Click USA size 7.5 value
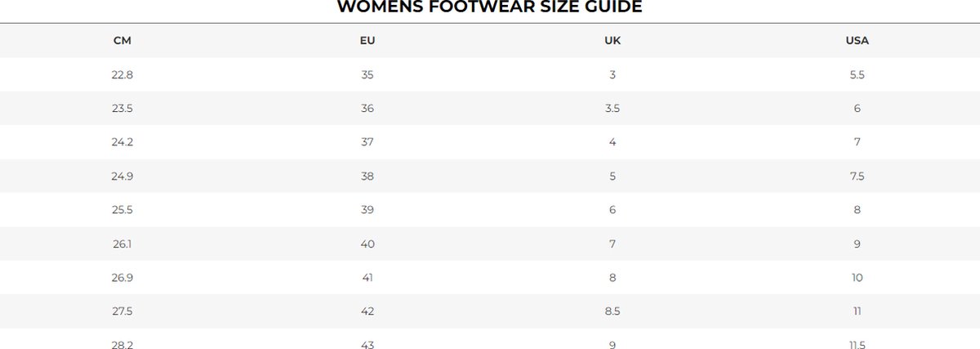Image resolution: width=980 pixels, height=349 pixels. (857, 176)
